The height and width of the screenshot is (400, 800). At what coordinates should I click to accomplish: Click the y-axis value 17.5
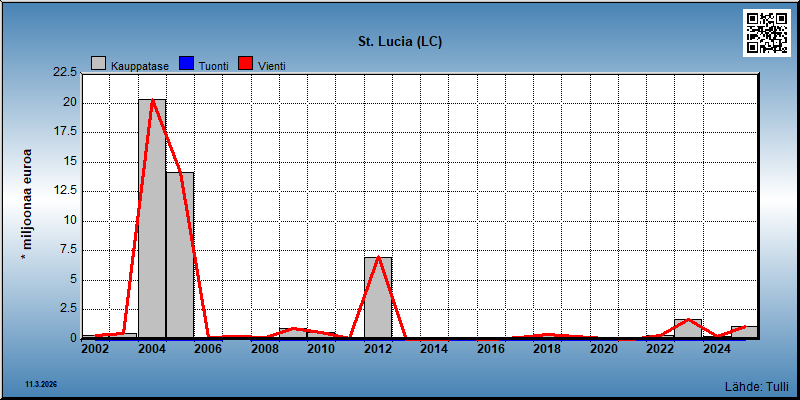click(x=65, y=131)
